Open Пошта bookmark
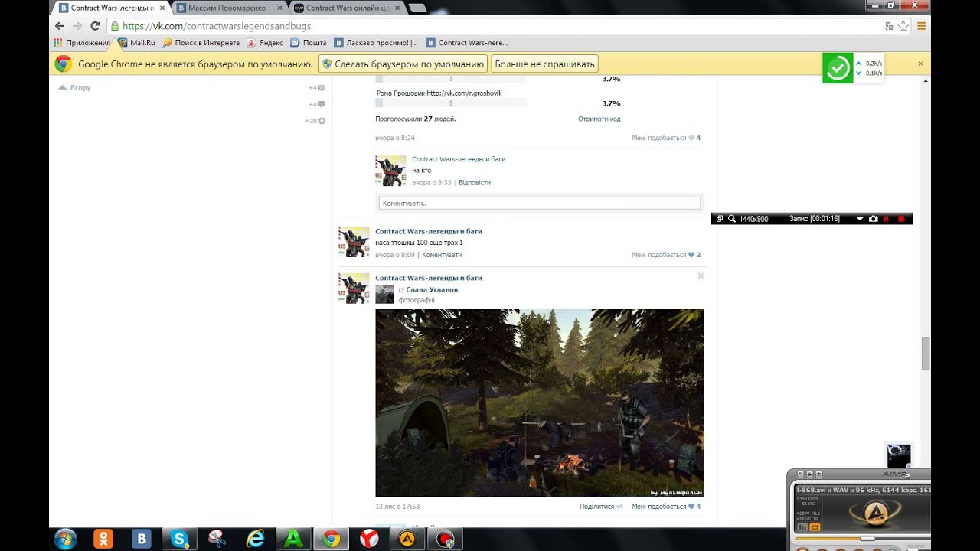980x551 pixels. pyautogui.click(x=309, y=43)
